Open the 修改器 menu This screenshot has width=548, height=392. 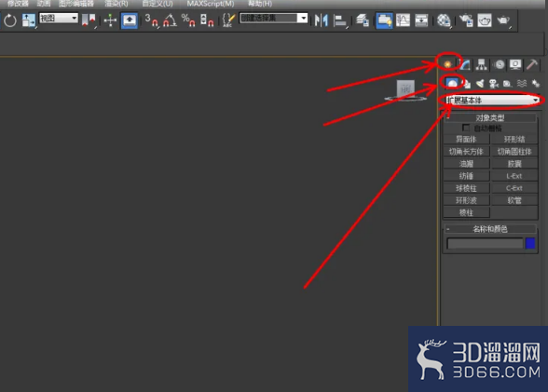(18, 4)
